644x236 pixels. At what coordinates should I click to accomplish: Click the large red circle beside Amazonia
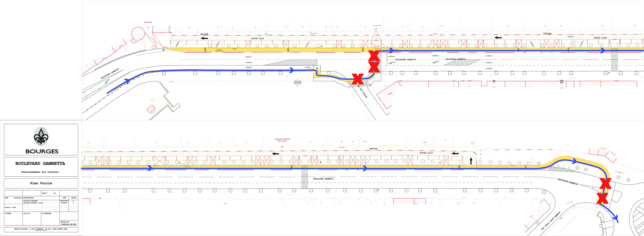point(138,34)
